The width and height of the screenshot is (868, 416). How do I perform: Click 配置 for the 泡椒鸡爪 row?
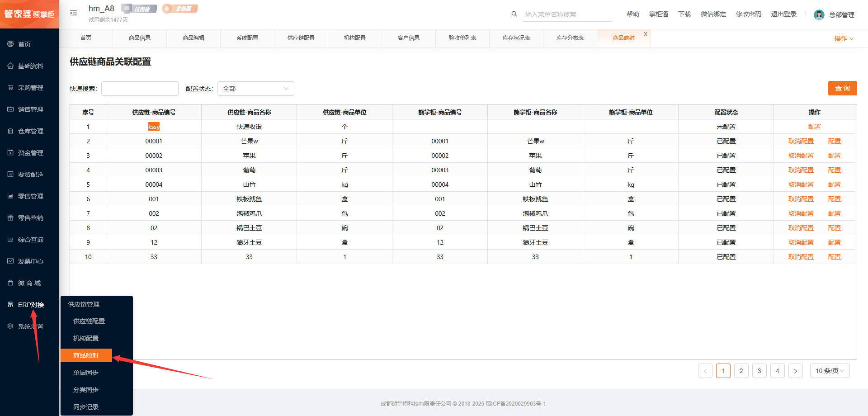[x=835, y=213]
